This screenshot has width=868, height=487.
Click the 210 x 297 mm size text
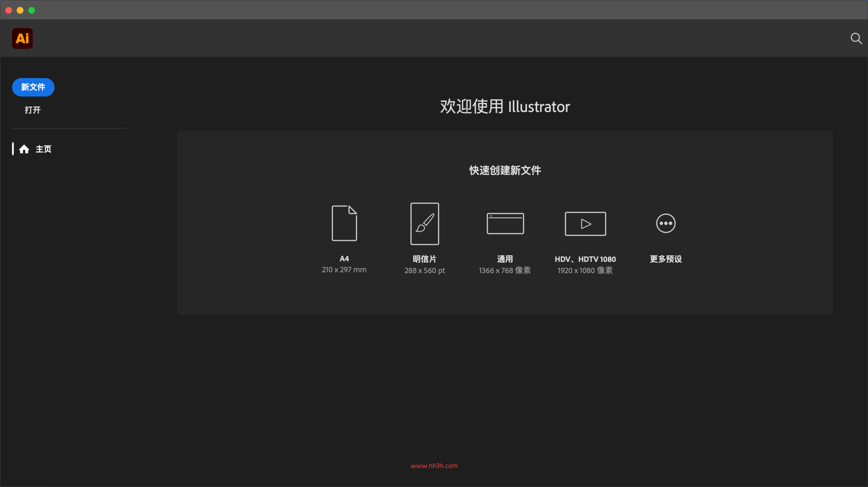344,270
